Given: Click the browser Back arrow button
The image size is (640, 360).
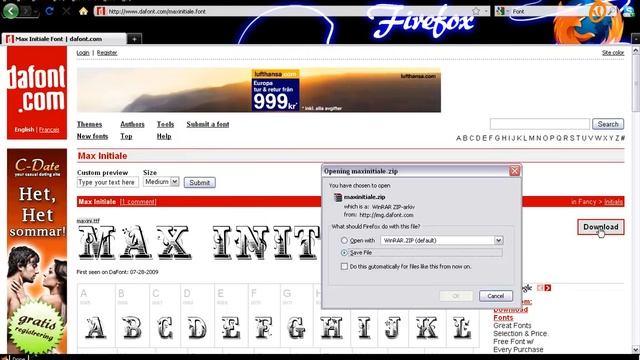Looking at the screenshot, I should tap(11, 11).
